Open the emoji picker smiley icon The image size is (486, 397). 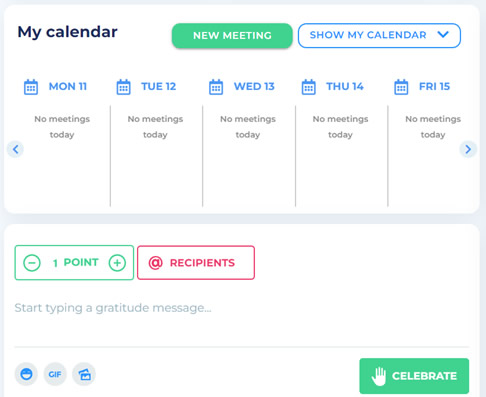coord(26,374)
